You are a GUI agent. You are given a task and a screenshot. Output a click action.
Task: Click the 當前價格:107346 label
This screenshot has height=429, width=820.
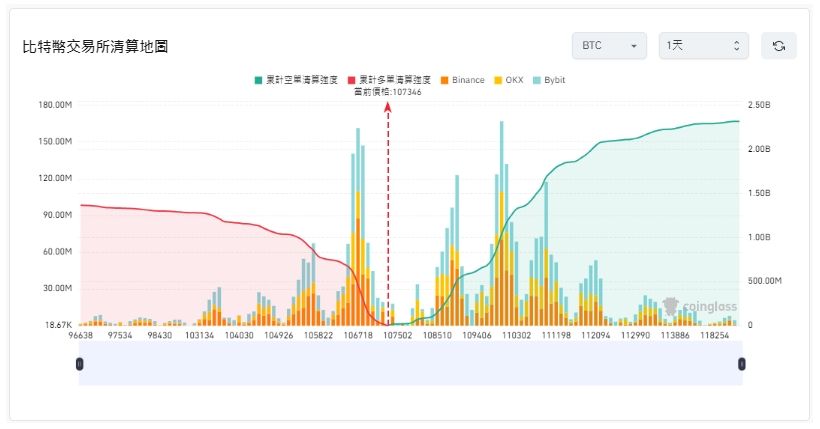point(388,92)
